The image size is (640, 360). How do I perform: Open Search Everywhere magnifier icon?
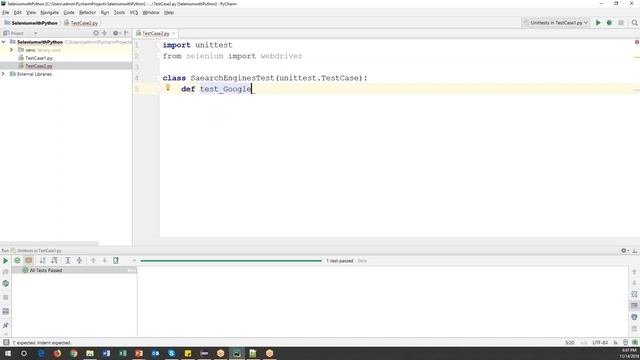tap(634, 23)
